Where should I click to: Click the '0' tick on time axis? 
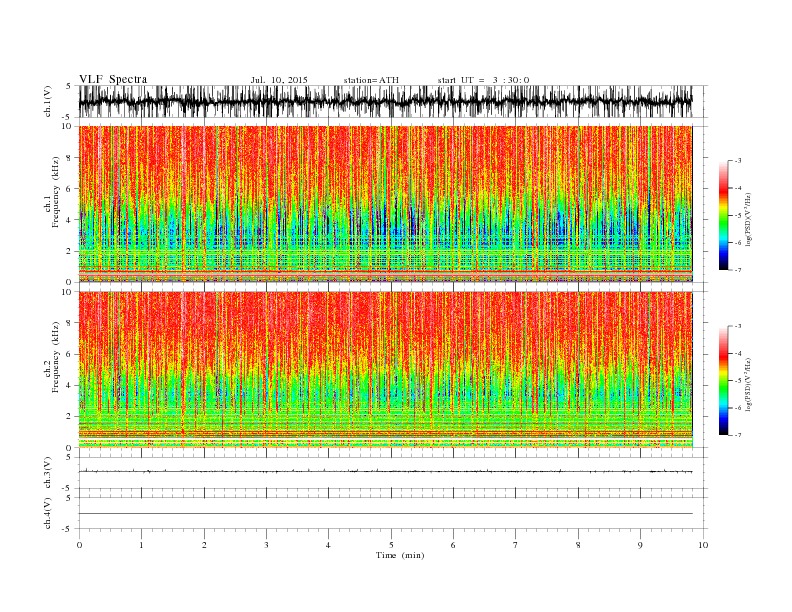point(79,545)
